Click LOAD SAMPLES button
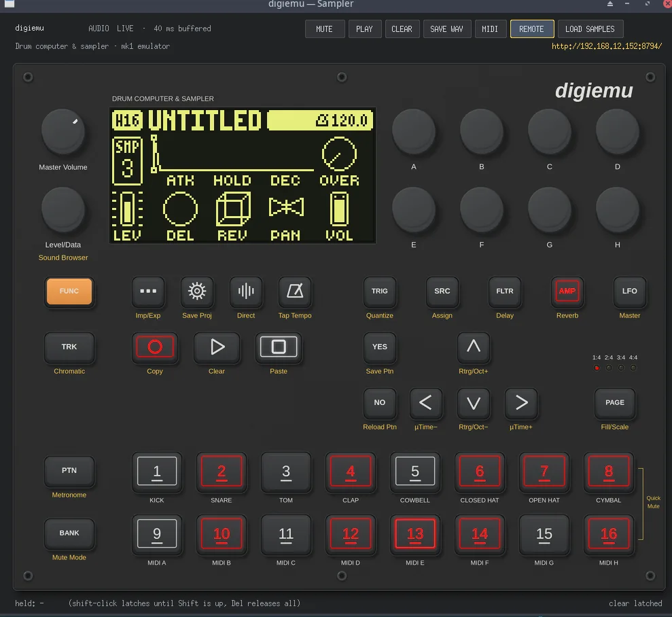The image size is (672, 617). pos(590,29)
